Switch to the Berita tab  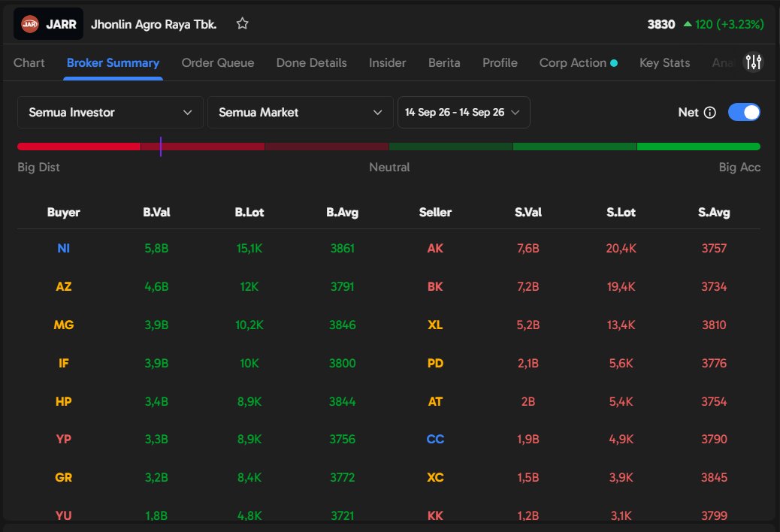444,62
